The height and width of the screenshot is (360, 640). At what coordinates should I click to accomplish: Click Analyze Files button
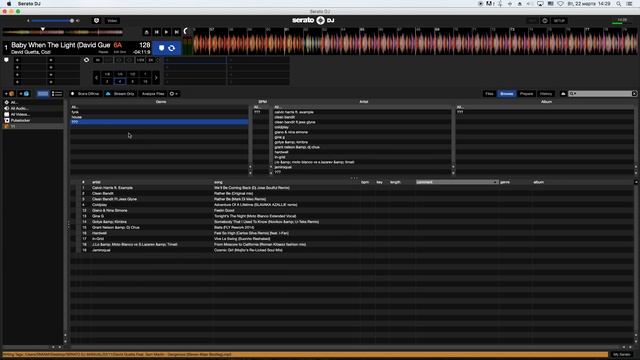(x=153, y=94)
